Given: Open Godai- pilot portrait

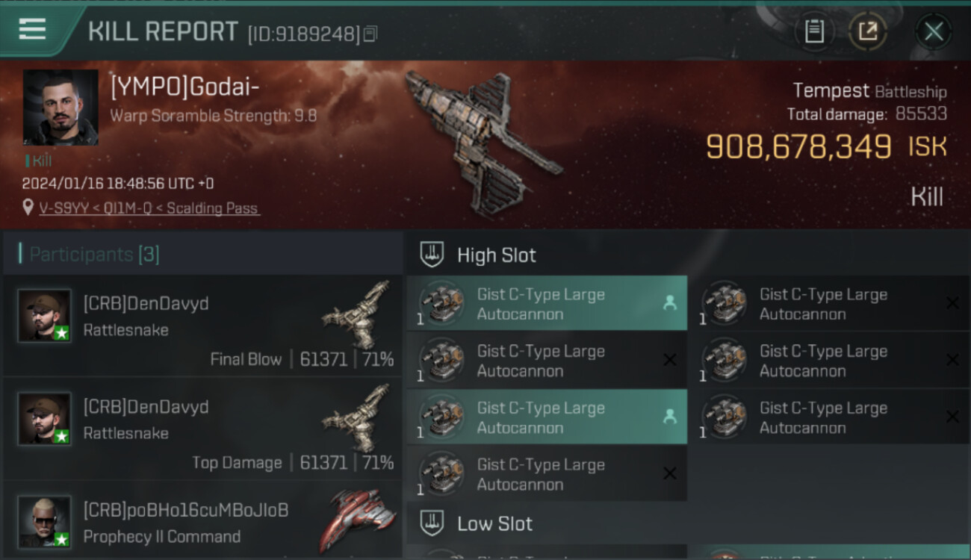Looking at the screenshot, I should point(61,107).
